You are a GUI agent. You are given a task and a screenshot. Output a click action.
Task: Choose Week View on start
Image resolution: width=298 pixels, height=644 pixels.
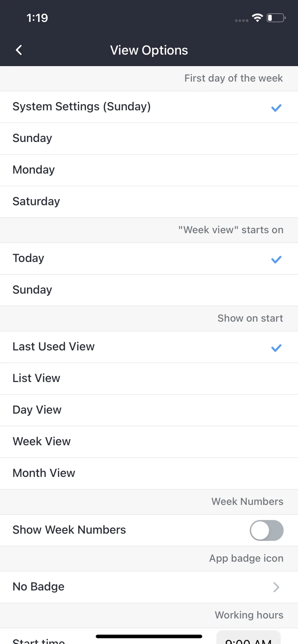click(149, 442)
